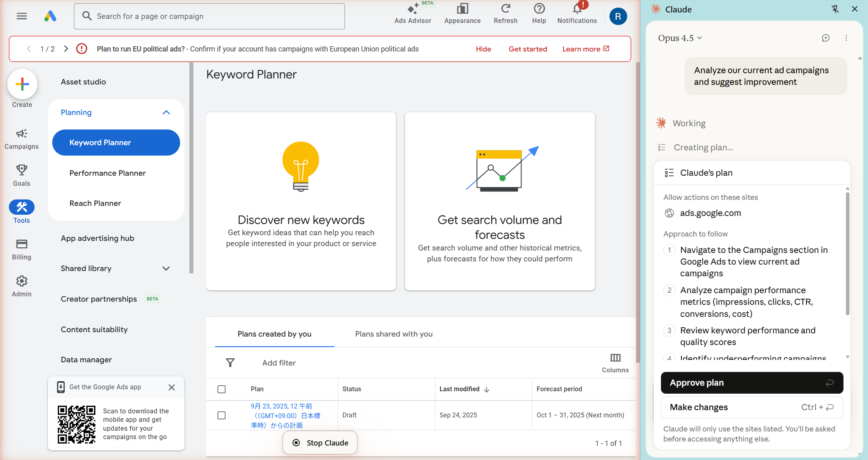Check the select-all checkbox in table header

point(222,389)
